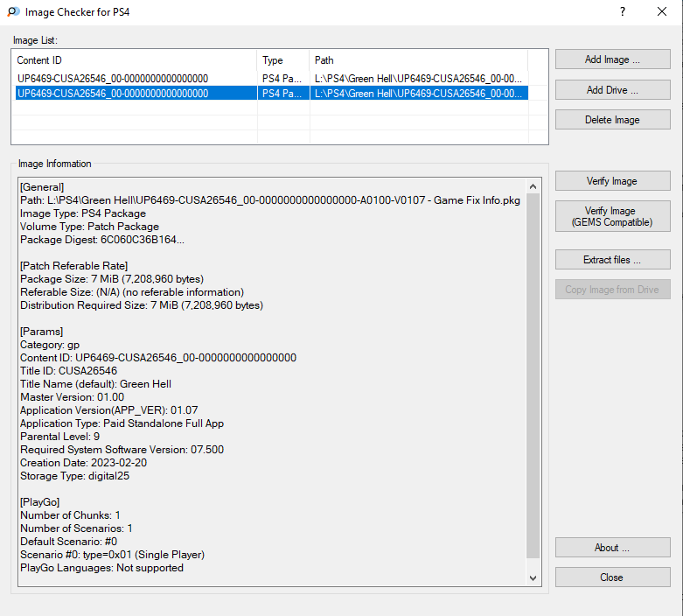Click the Copy Image from Drive button
This screenshot has height=616, width=683.
click(x=612, y=290)
